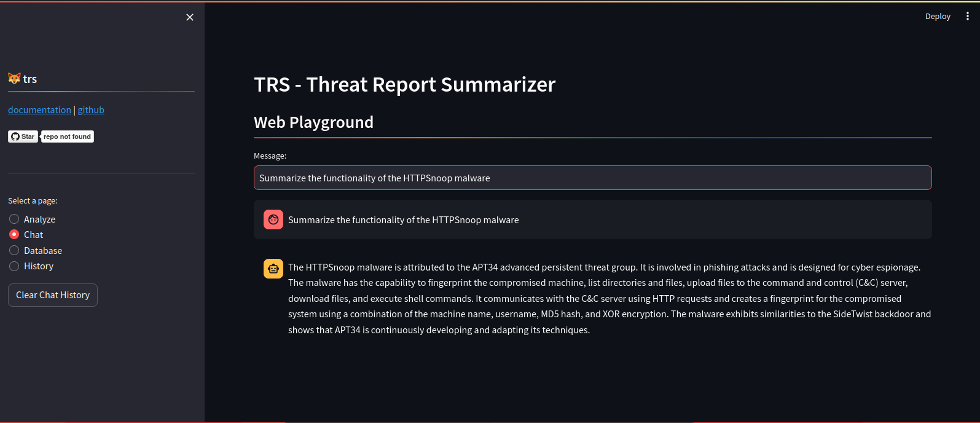Open the documentation link

click(x=39, y=110)
